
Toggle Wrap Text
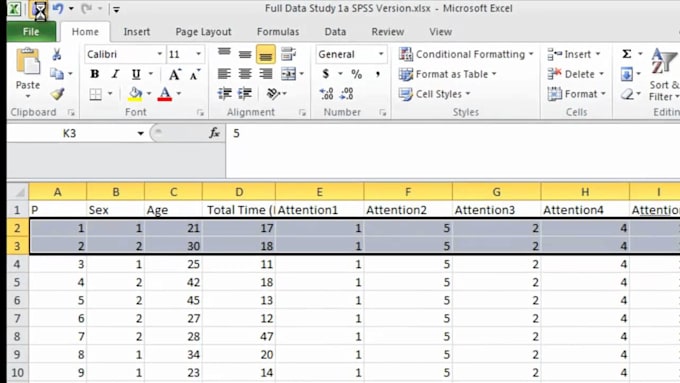pyautogui.click(x=288, y=54)
